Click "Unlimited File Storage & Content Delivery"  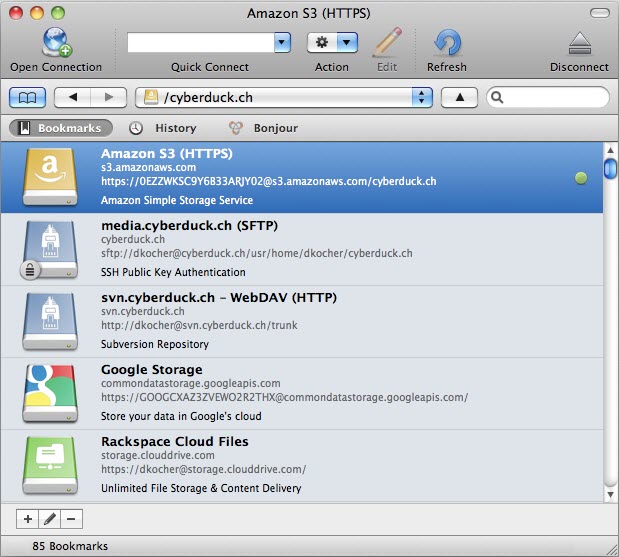coord(201,488)
